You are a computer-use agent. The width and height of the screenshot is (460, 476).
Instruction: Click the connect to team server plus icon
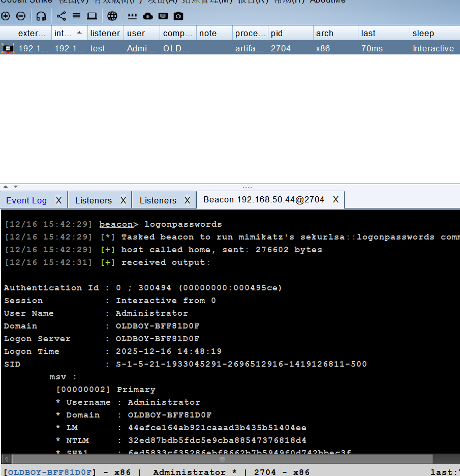coord(6,16)
